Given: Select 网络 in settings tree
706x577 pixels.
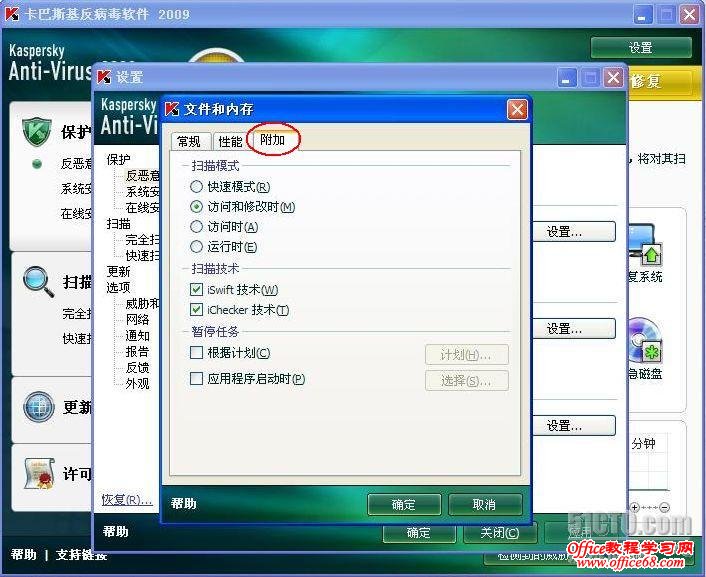Looking at the screenshot, I should pos(137,319).
